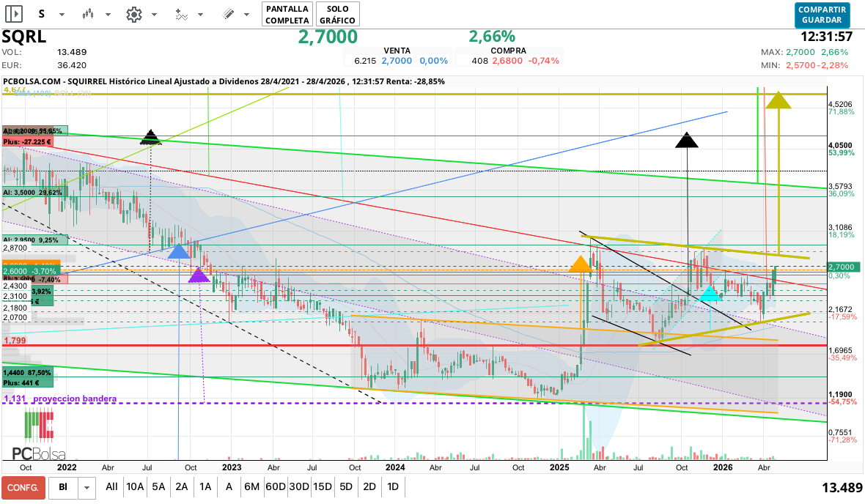This screenshot has height=504, width=865.
Task: Open the BI selector dropdown arrow
Action: [87, 487]
